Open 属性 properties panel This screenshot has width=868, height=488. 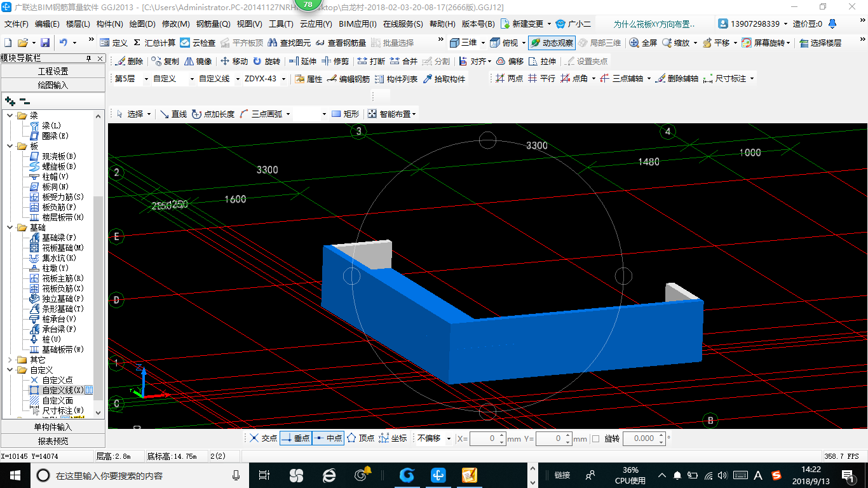pos(309,79)
